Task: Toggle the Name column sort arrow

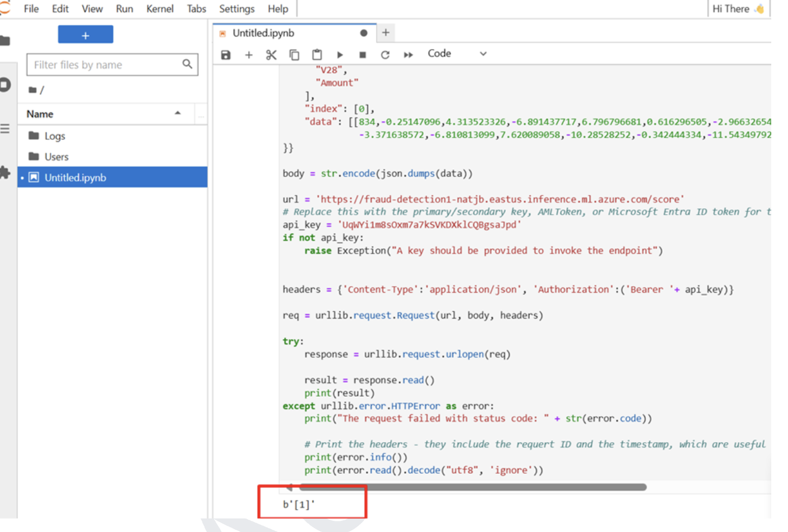Action: tap(178, 113)
